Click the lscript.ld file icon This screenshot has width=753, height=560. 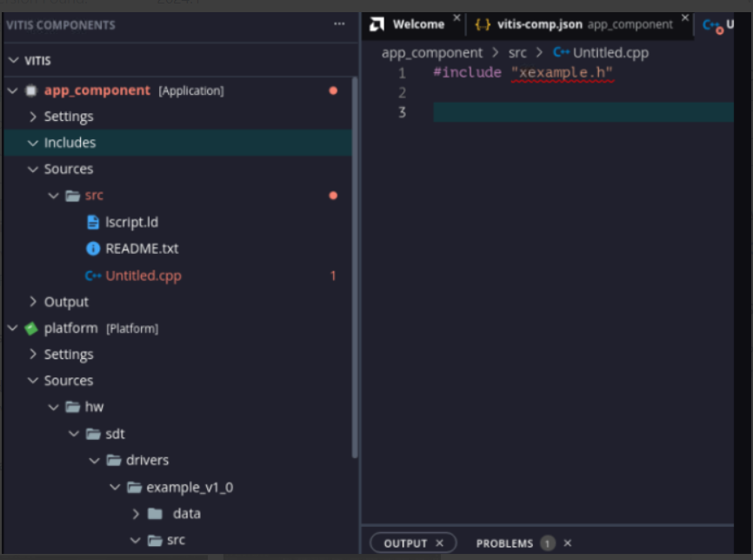click(x=93, y=222)
